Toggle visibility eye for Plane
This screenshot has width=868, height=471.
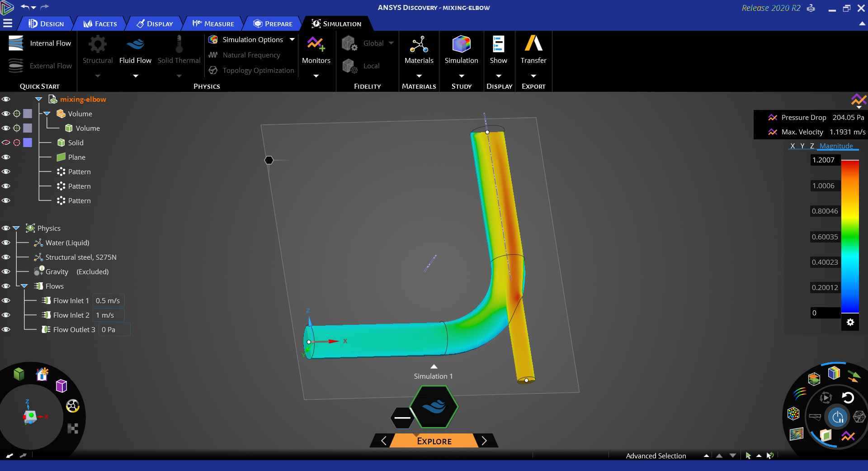point(6,157)
